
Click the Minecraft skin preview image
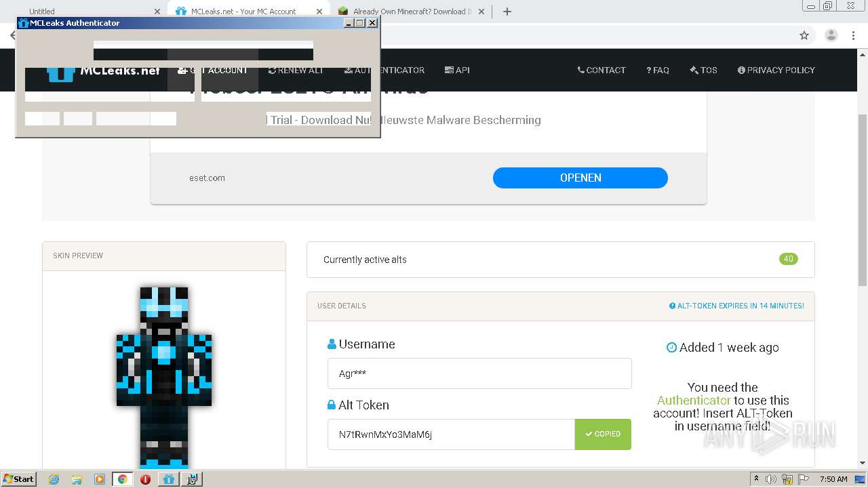pyautogui.click(x=164, y=377)
